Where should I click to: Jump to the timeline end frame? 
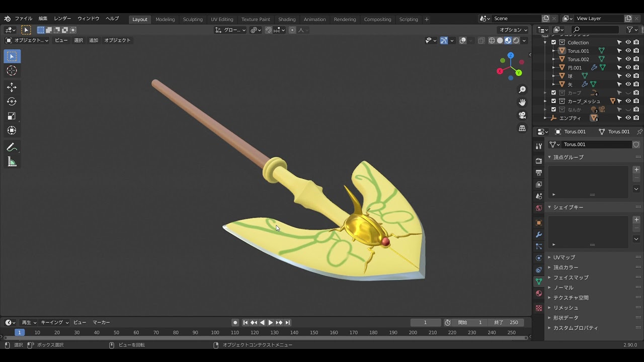287,323
